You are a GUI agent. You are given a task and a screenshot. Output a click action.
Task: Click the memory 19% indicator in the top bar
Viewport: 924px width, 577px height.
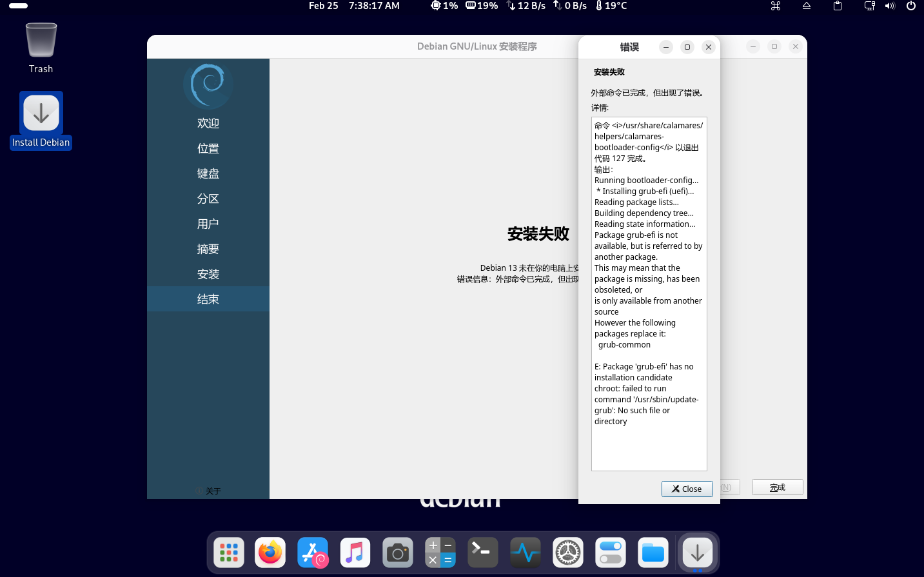click(x=482, y=6)
